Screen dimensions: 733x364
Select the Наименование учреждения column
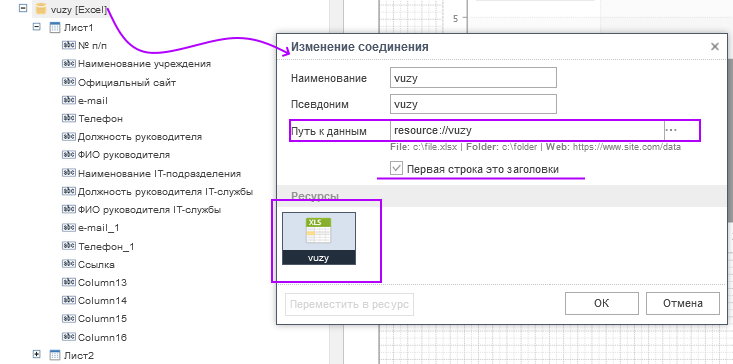(144, 64)
